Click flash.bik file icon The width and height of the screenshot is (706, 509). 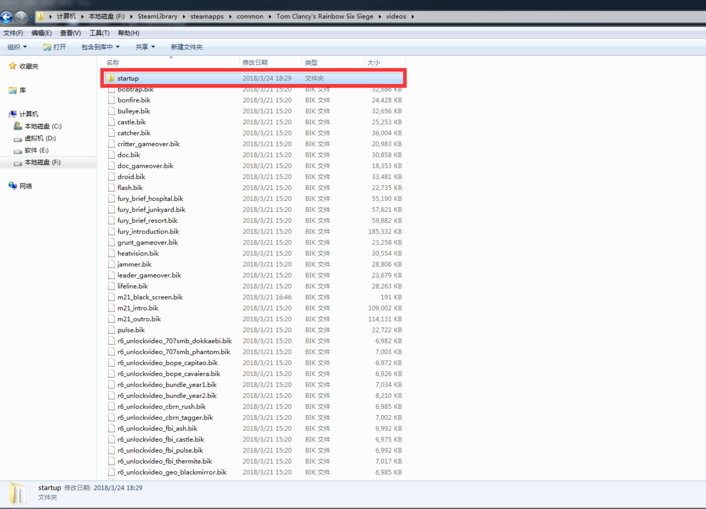coord(111,187)
